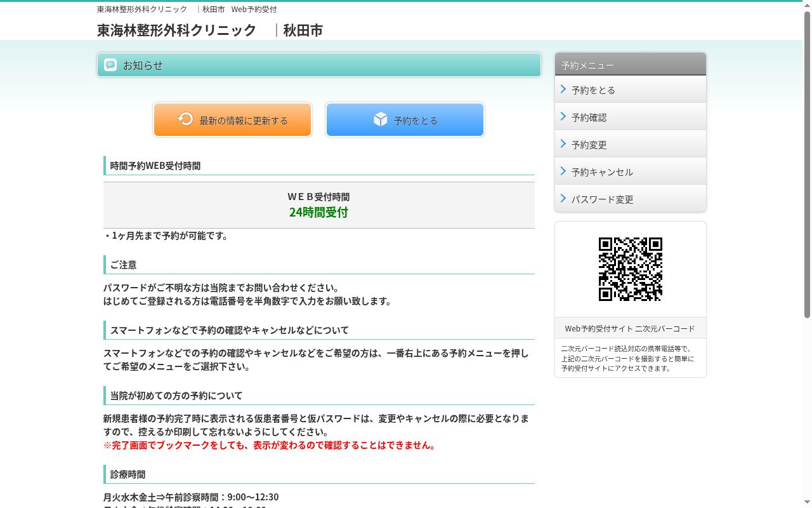The image size is (812, 508).
Task: Click the chevron icon next to 予約変更
Action: tap(563, 144)
